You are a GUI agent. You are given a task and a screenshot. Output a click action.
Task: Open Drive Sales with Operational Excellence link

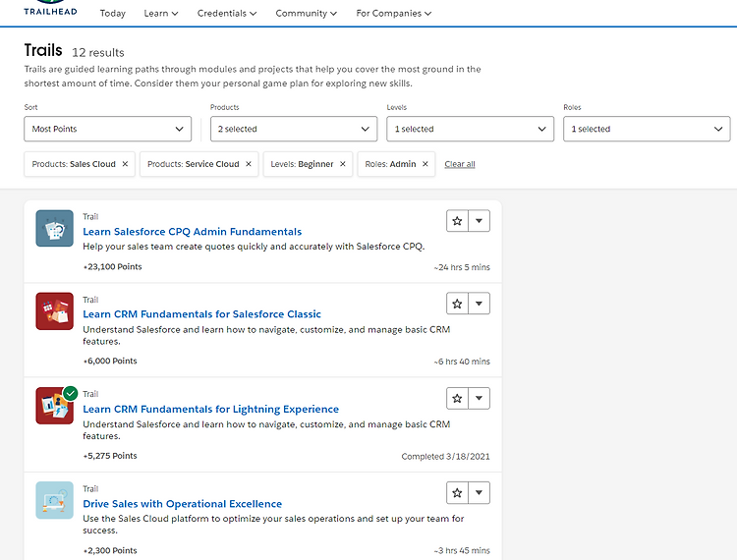pos(183,504)
